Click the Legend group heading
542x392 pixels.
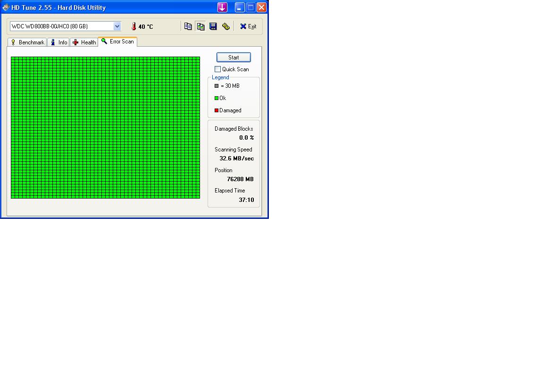220,77
